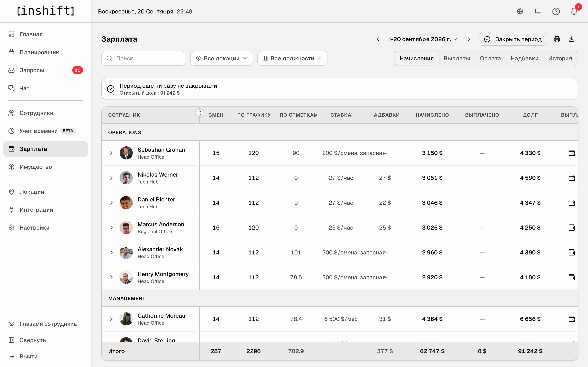Image resolution: width=588 pixels, height=367 pixels.
Task: Print the salary report
Action: click(557, 39)
